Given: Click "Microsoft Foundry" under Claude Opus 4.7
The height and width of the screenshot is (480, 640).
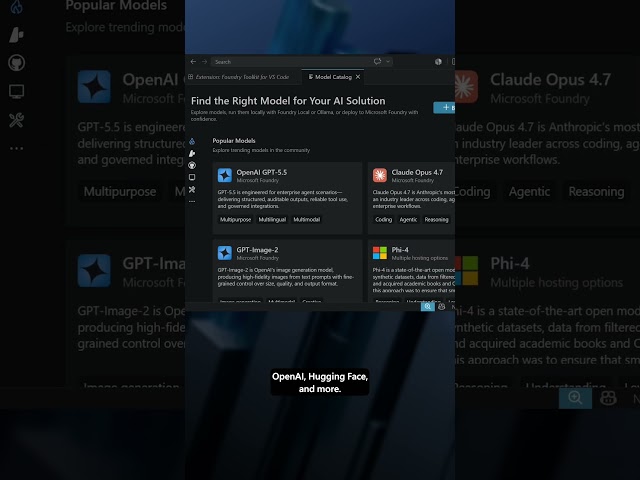Looking at the screenshot, I should coord(413,180).
